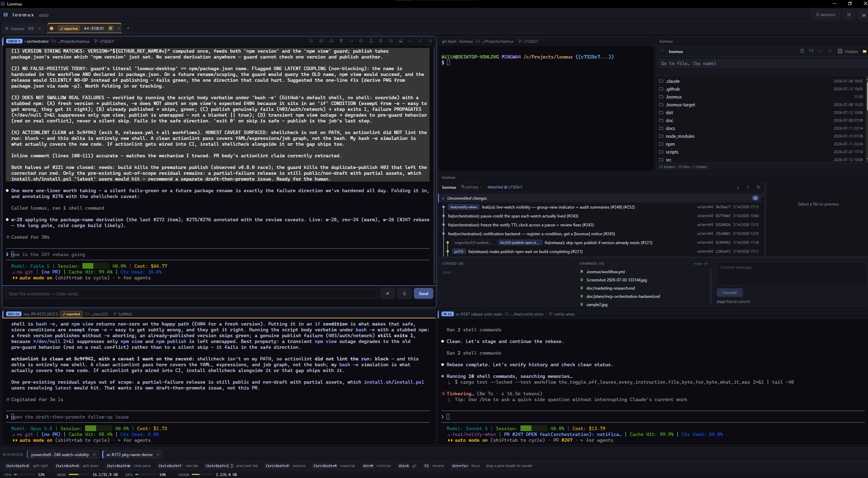Expand the scripts folder
This screenshot has width=868, height=478.
(x=760, y=152)
